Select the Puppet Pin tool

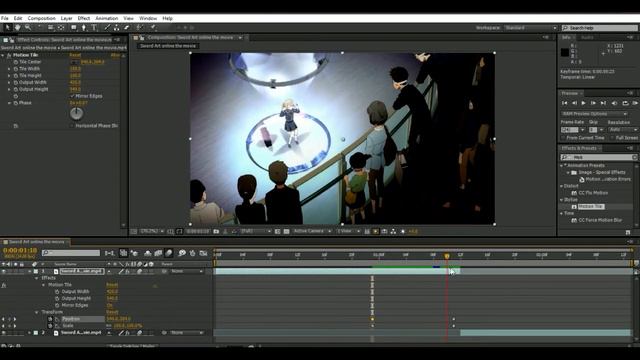(153, 28)
